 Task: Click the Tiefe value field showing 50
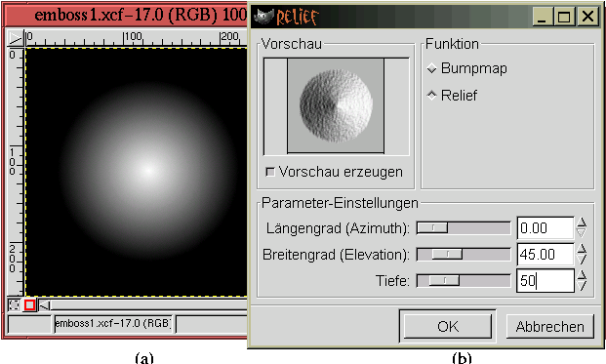click(x=545, y=280)
